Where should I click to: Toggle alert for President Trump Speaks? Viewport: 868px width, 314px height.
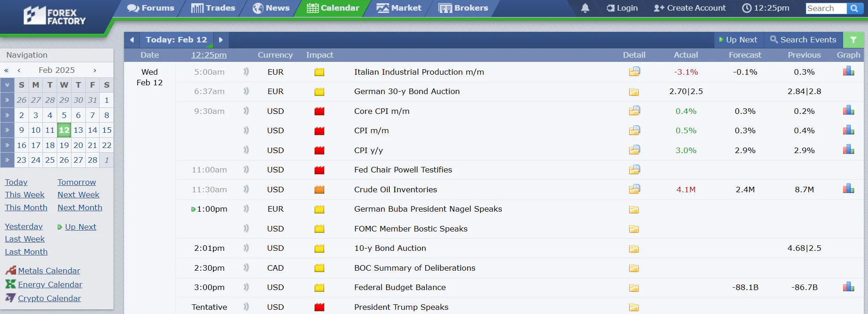(x=246, y=307)
